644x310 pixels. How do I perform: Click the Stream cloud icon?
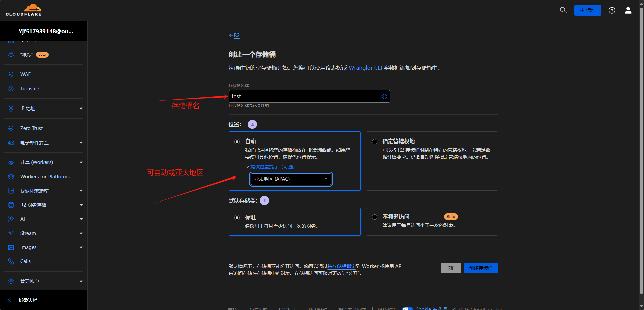click(11, 233)
